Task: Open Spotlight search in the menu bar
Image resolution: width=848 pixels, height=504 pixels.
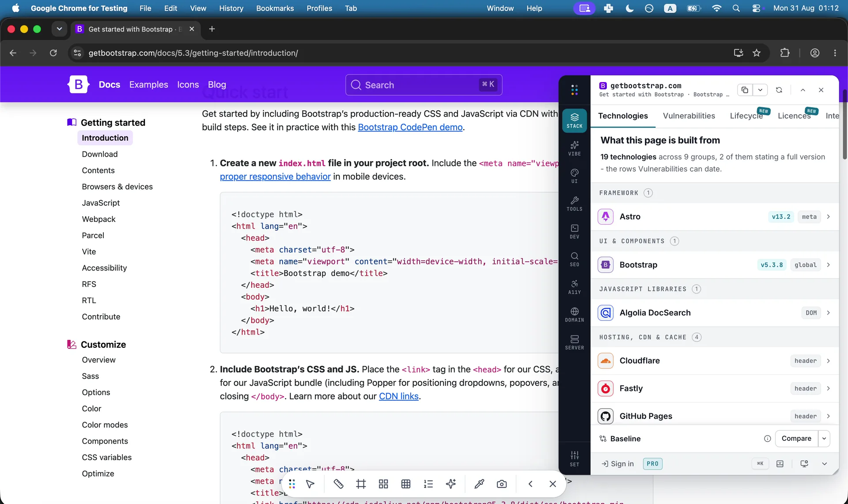Action: (x=736, y=8)
